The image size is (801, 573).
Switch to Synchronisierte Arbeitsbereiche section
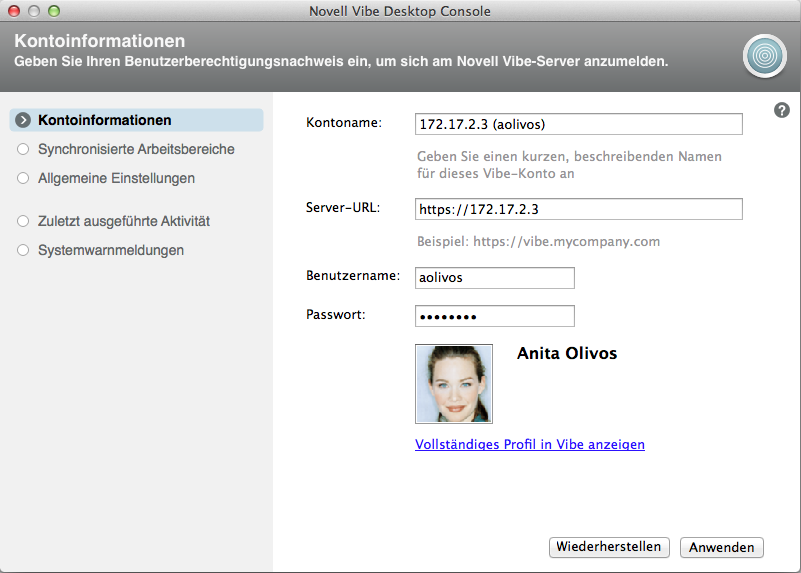coord(136,150)
